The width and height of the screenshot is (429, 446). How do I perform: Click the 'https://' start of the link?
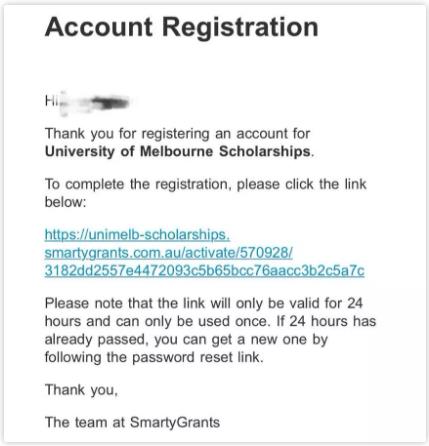pyautogui.click(x=65, y=235)
